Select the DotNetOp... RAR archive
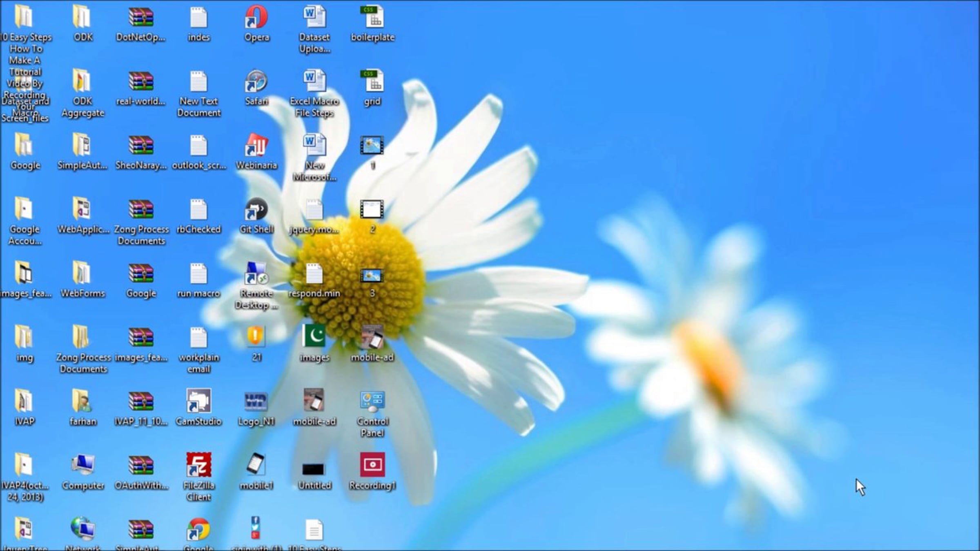 pyautogui.click(x=141, y=18)
